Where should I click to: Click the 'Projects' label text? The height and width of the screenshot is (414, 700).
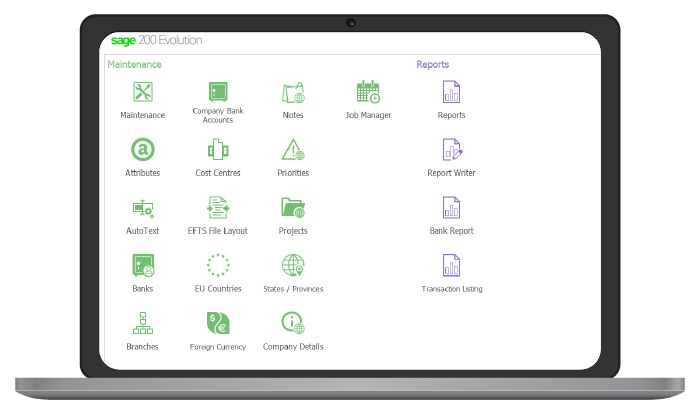point(293,231)
